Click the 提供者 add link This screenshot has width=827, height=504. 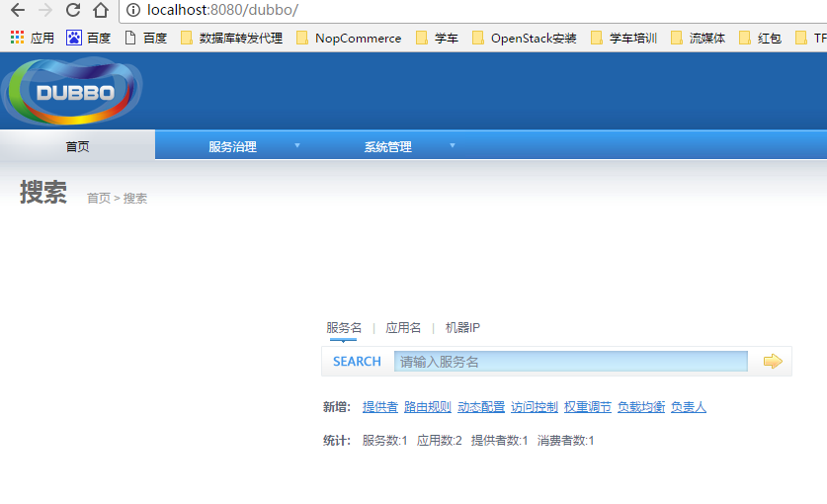380,407
